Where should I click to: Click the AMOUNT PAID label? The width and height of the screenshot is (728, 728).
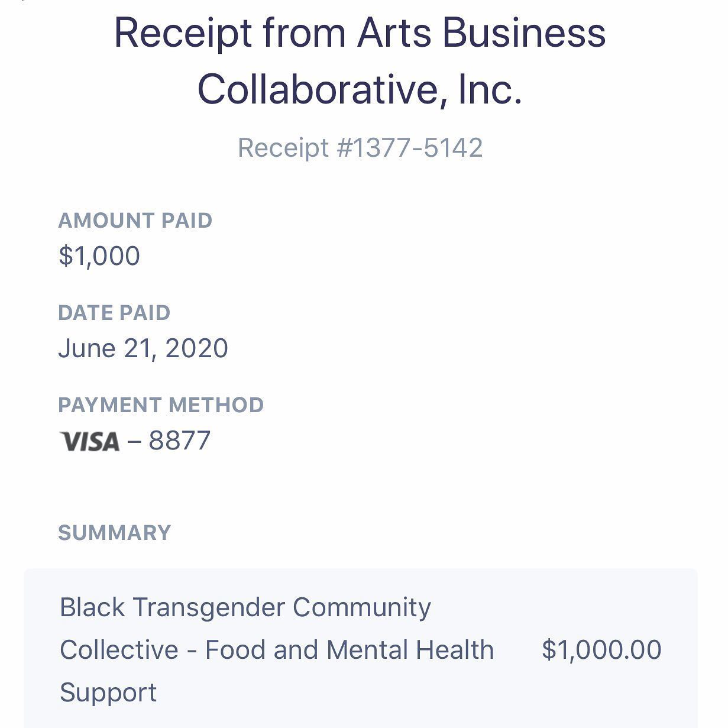[135, 221]
